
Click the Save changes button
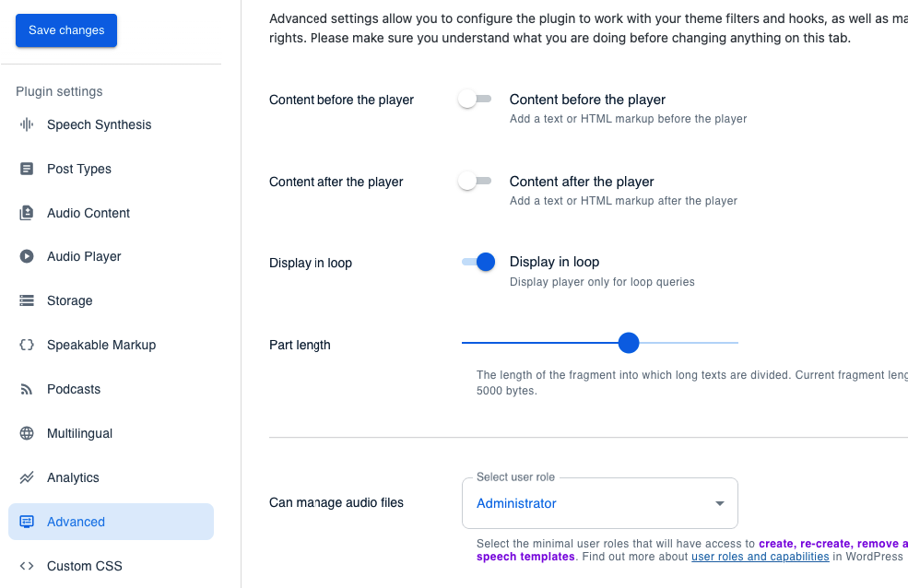66,30
